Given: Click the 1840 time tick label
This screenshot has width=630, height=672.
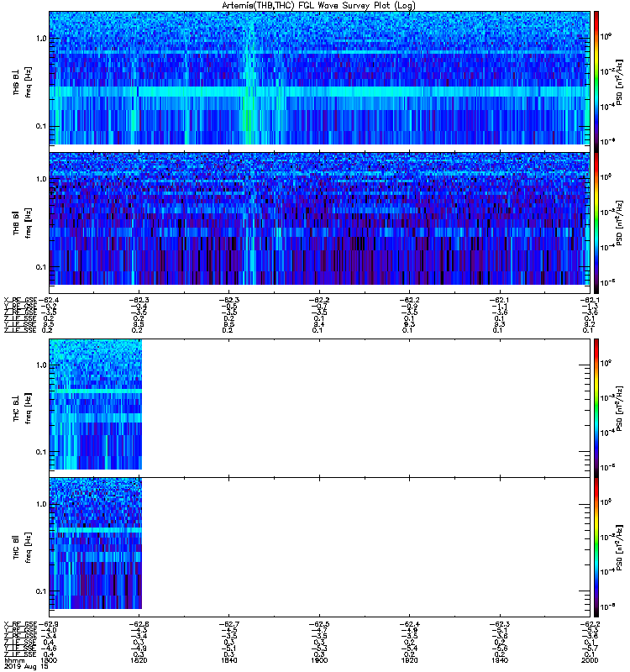Looking at the screenshot, I should [229, 660].
